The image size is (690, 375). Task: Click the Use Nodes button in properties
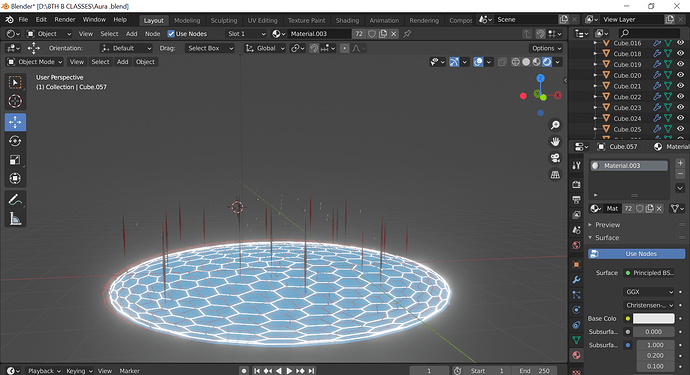636,254
